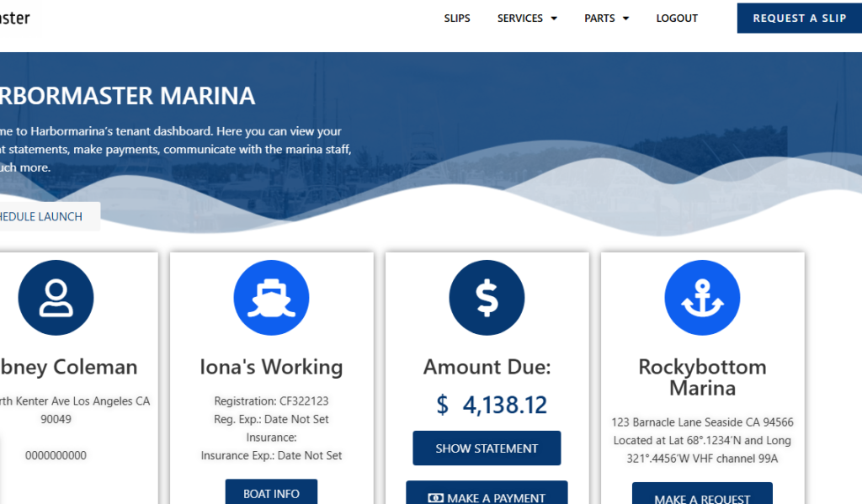Click the partial Harbormaster logo at top left
Image resolution: width=862 pixels, height=504 pixels.
coord(14,18)
